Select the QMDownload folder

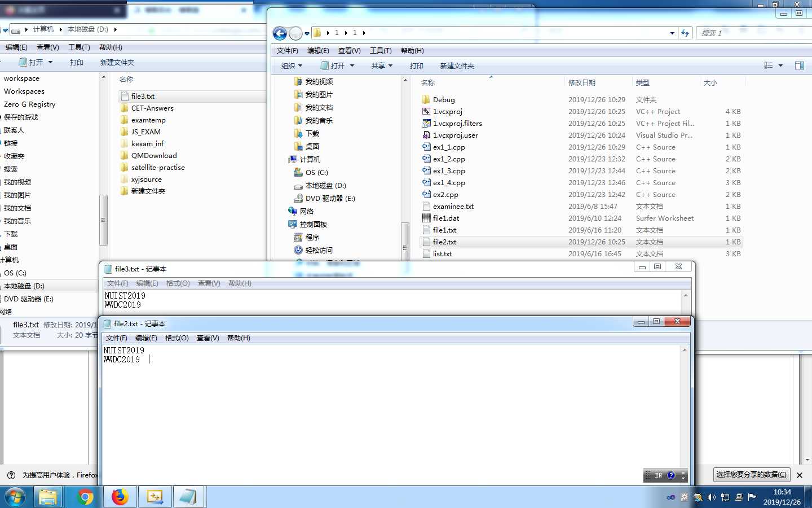pos(154,155)
